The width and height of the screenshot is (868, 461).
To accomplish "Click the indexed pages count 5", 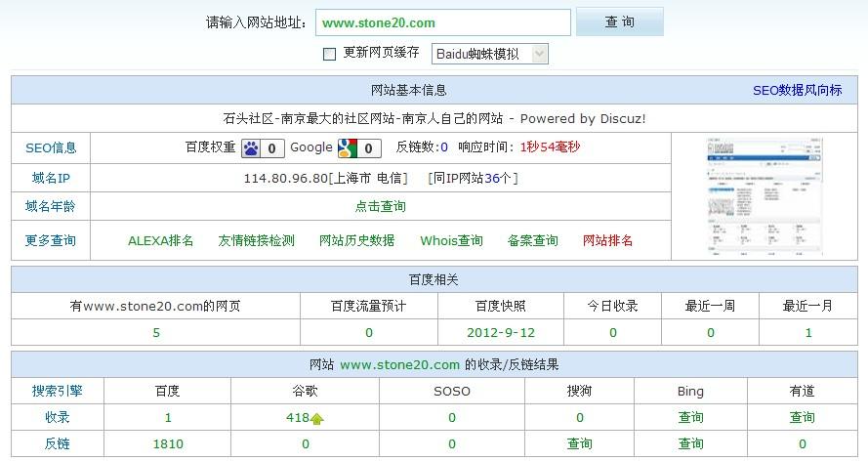I will [x=156, y=333].
